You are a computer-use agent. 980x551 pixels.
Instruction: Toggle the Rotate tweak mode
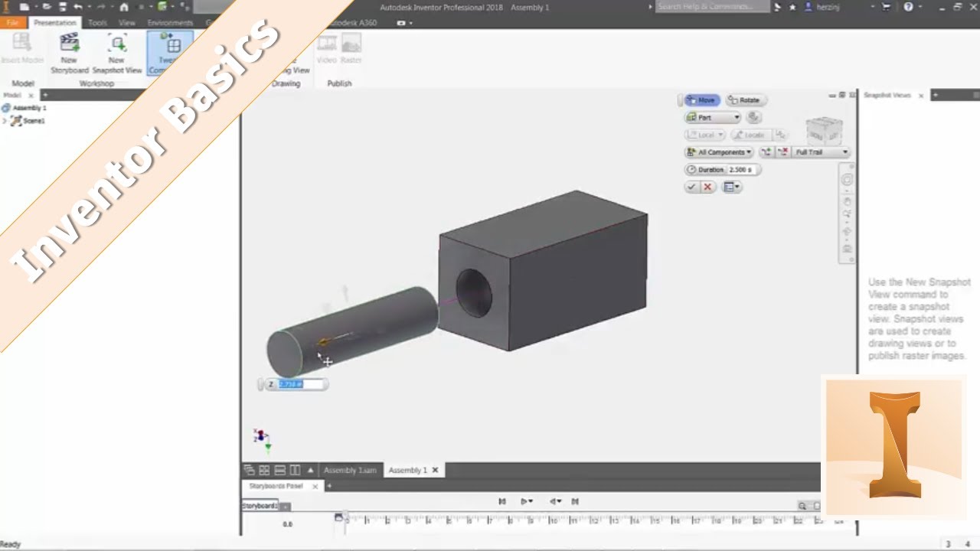(x=745, y=100)
